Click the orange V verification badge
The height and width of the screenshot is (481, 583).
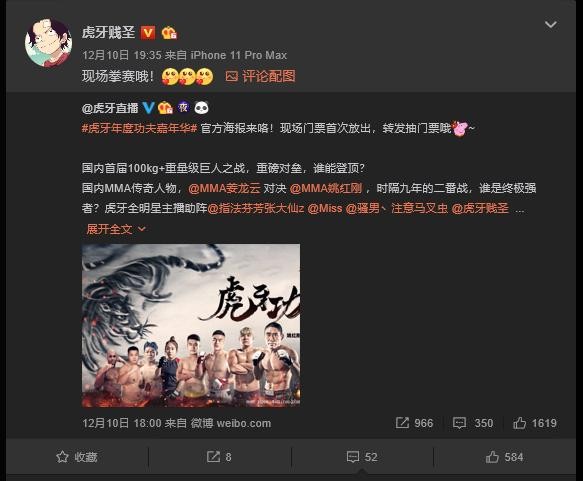(148, 33)
